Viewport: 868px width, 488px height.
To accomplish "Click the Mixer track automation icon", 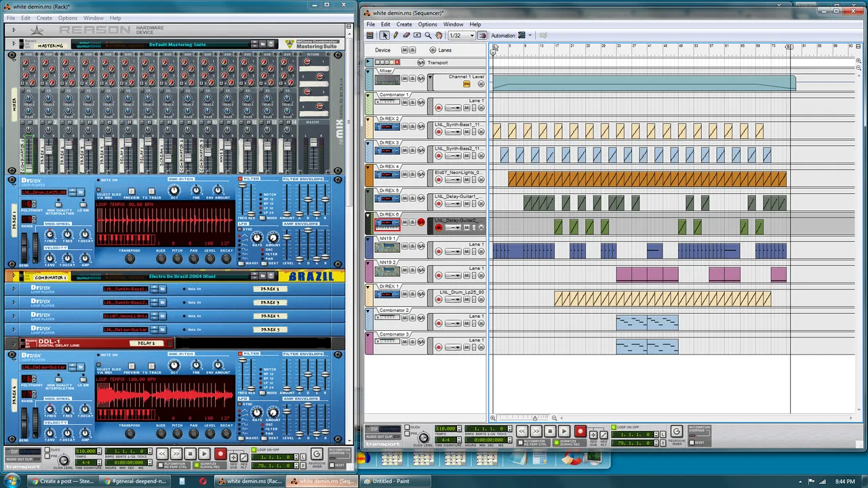I will point(420,79).
